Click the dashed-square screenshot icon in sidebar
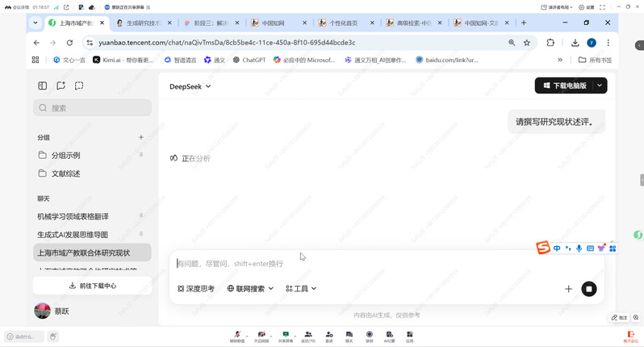 point(79,86)
